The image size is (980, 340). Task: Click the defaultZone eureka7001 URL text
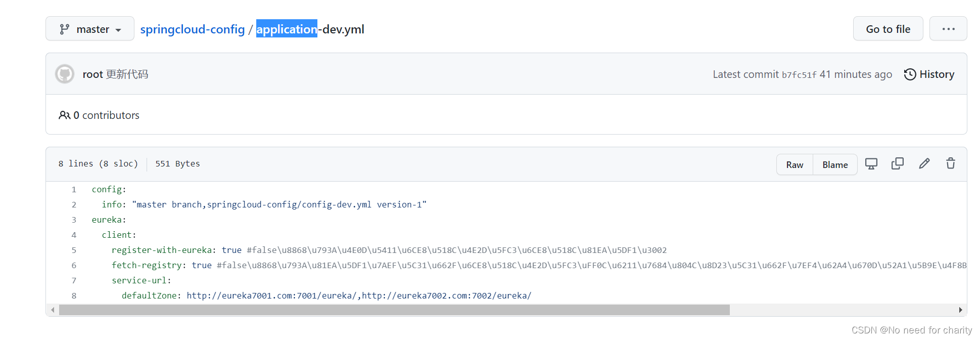271,295
